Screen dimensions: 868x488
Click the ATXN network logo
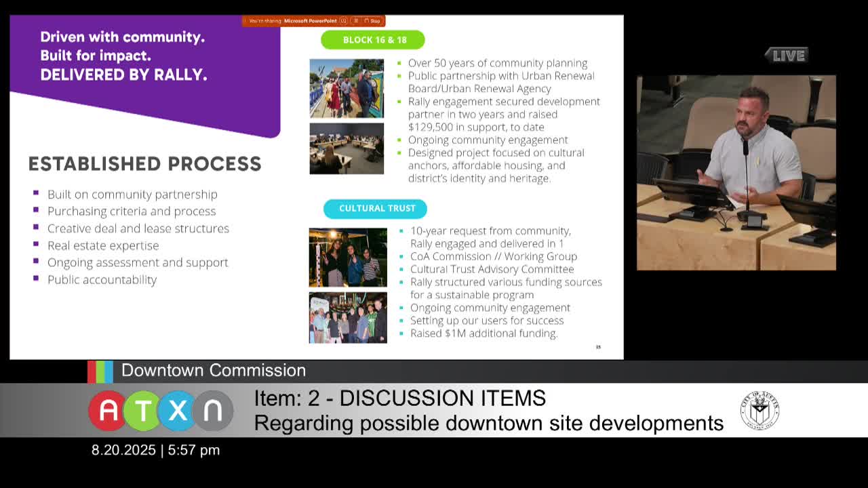coord(161,411)
